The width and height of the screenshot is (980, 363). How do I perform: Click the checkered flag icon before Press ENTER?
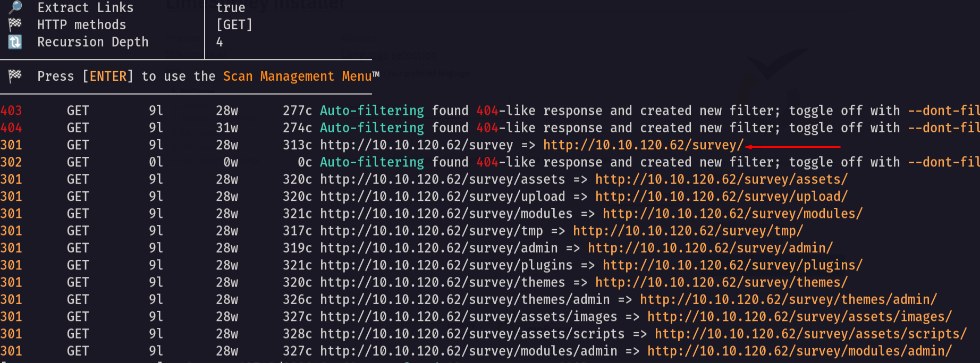click(15, 75)
